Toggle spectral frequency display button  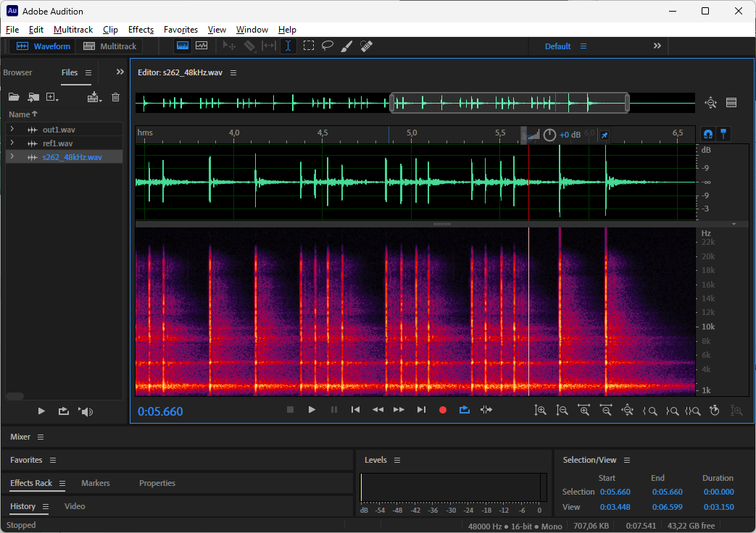(183, 46)
